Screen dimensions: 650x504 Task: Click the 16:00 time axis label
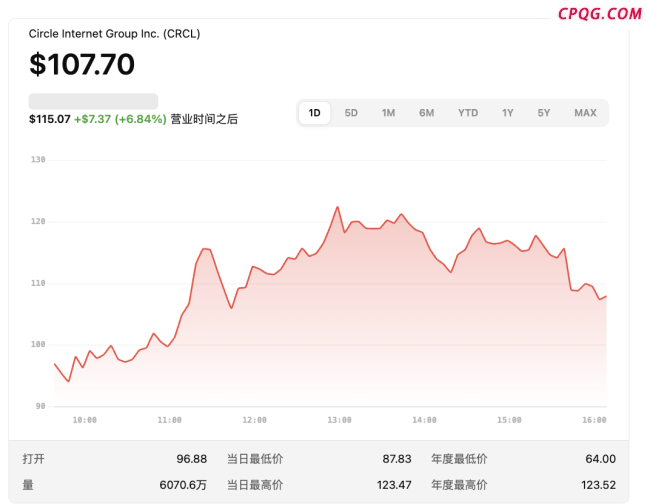[x=594, y=420]
